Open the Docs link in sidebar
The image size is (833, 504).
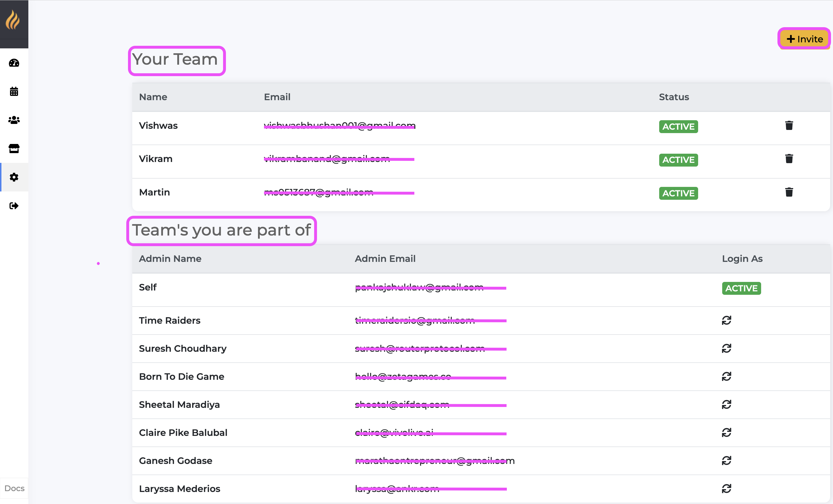pyautogui.click(x=14, y=488)
